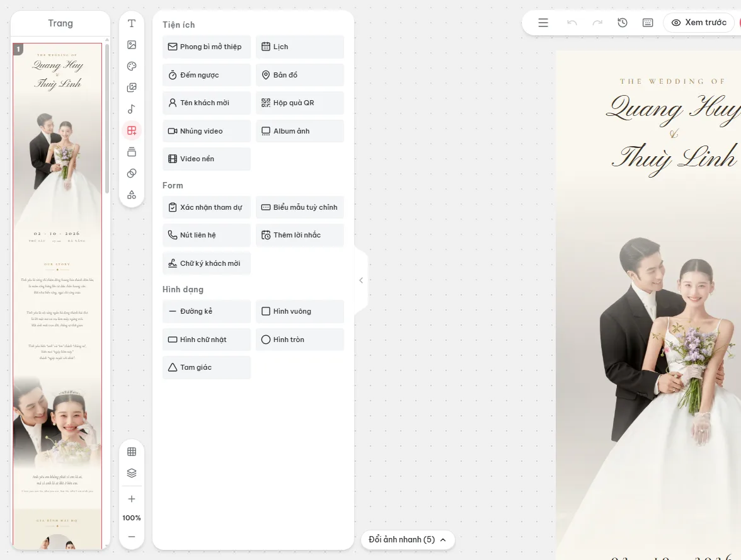Insert a Hình tròn circle shape
The image size is (741, 560).
[300, 340]
